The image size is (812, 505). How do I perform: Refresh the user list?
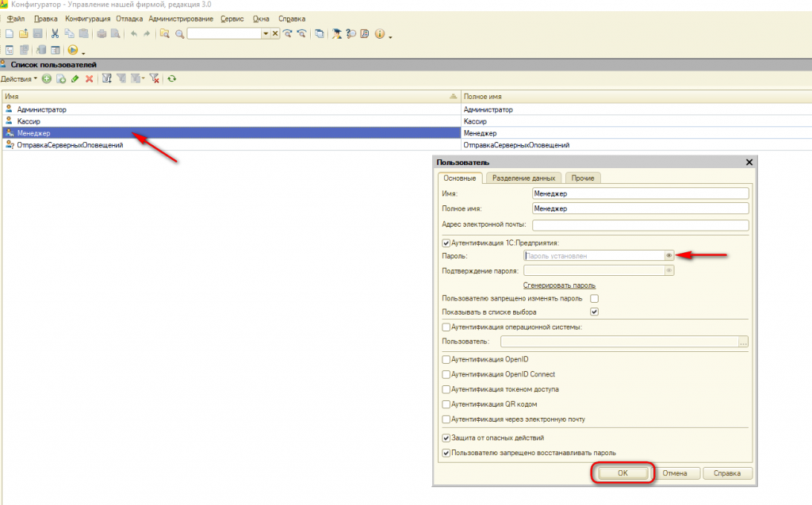pos(172,78)
